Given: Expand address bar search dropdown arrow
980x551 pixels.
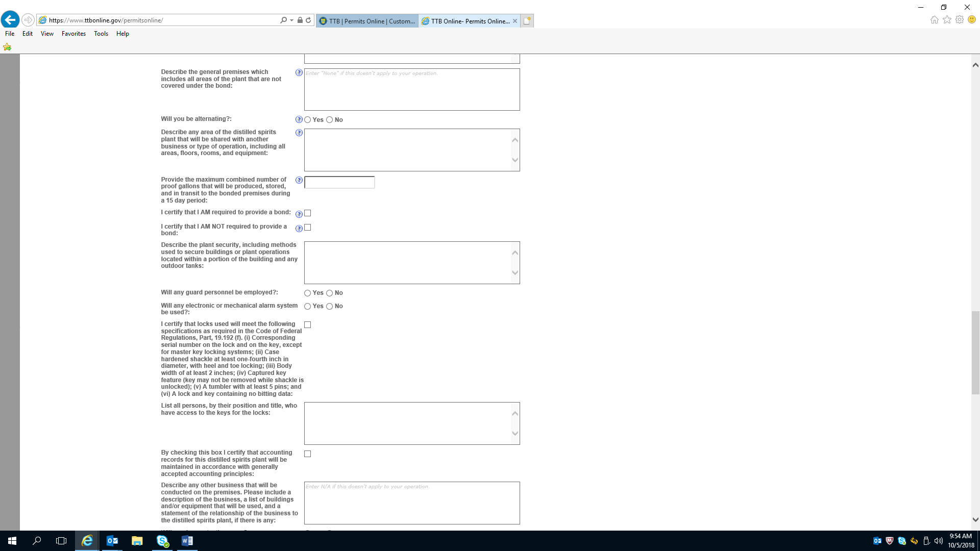Looking at the screenshot, I should (291, 20).
